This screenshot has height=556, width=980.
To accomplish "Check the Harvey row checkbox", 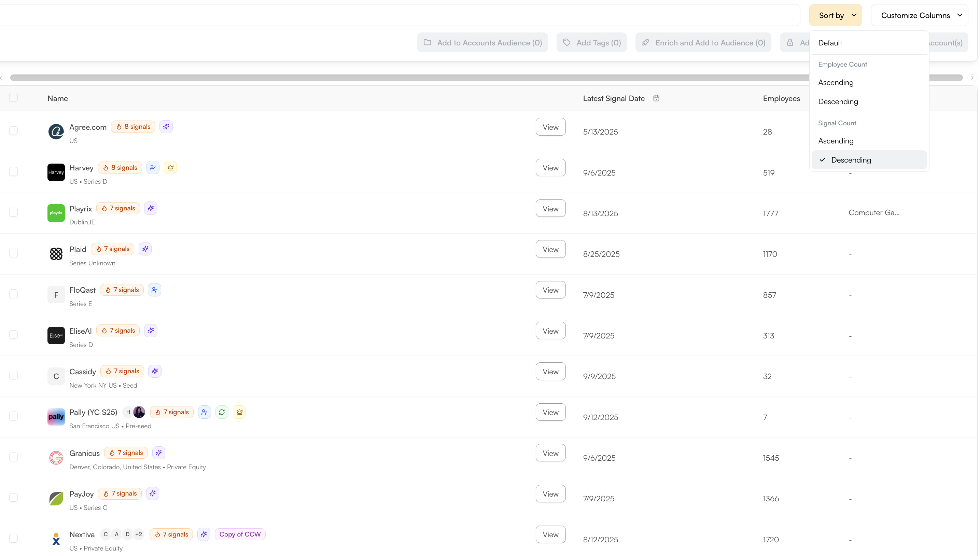I will coord(13,172).
